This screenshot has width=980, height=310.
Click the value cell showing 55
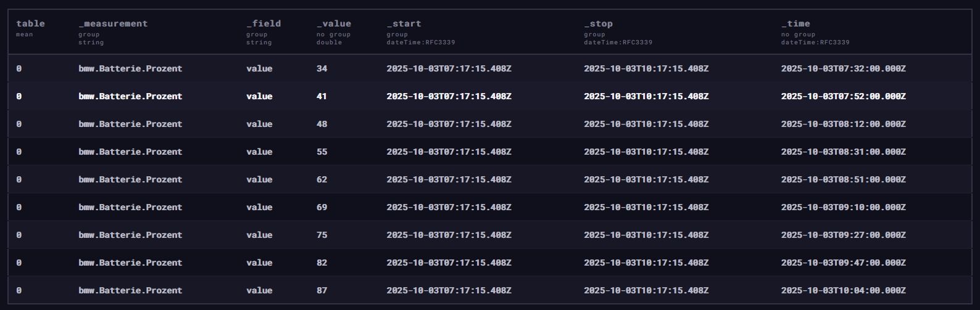tap(322, 152)
